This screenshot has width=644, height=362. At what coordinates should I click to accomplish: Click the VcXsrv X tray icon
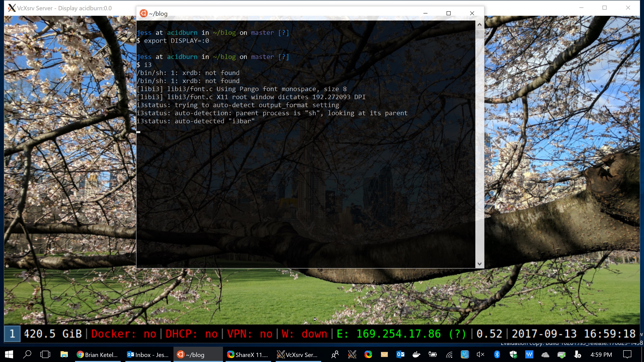point(352,354)
